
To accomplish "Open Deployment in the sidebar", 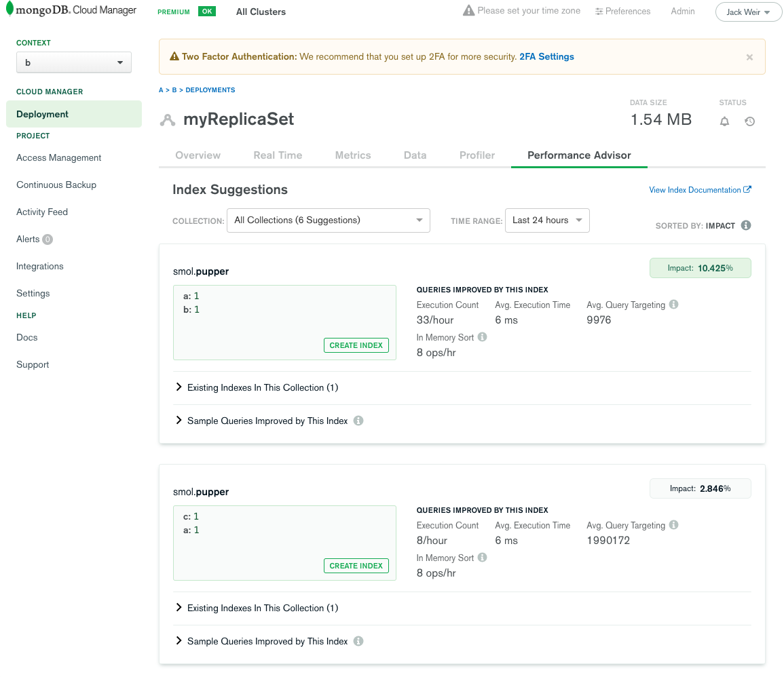I will point(74,114).
